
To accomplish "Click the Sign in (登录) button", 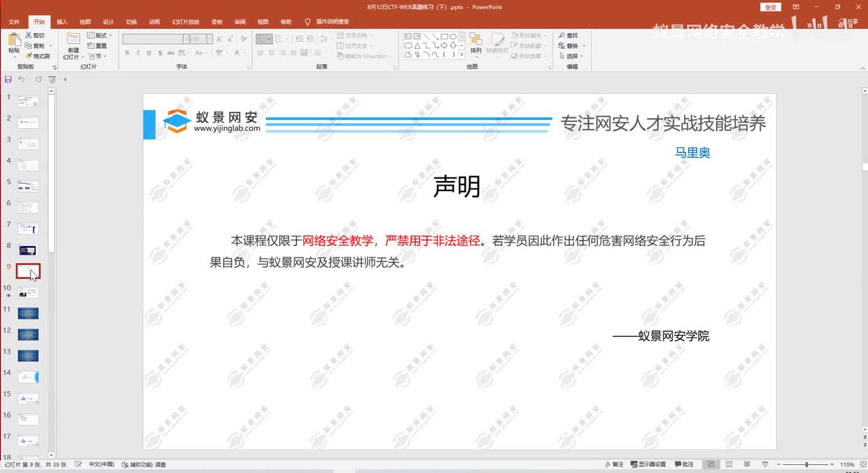I will 771,7.
